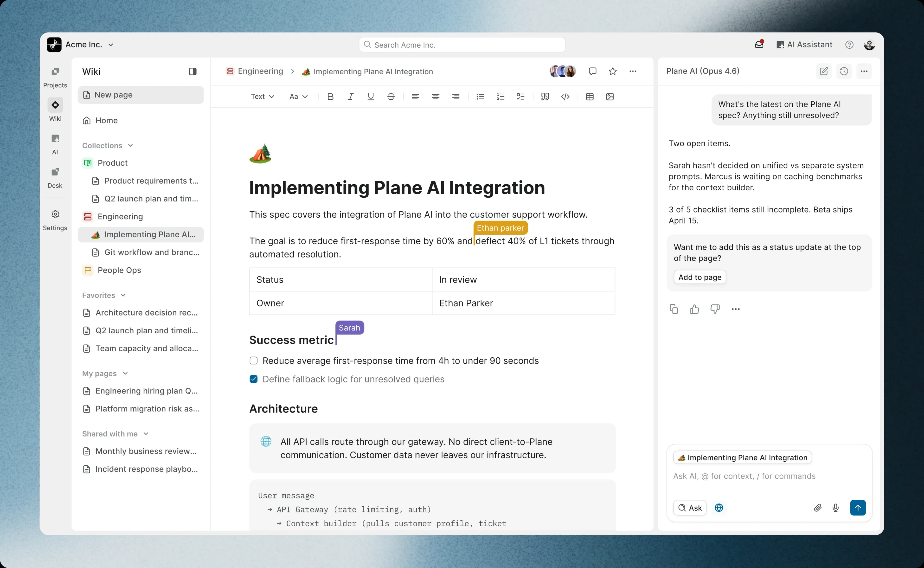Viewport: 924px width, 568px height.
Task: Click the microphone voice input icon
Action: (835, 508)
